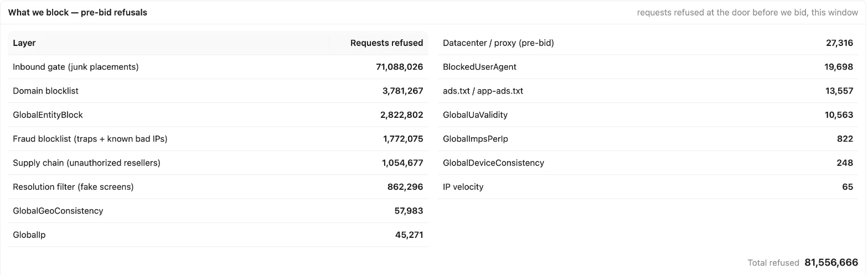Click the value 45,271
Image resolution: width=868 pixels, height=275 pixels.
409,235
